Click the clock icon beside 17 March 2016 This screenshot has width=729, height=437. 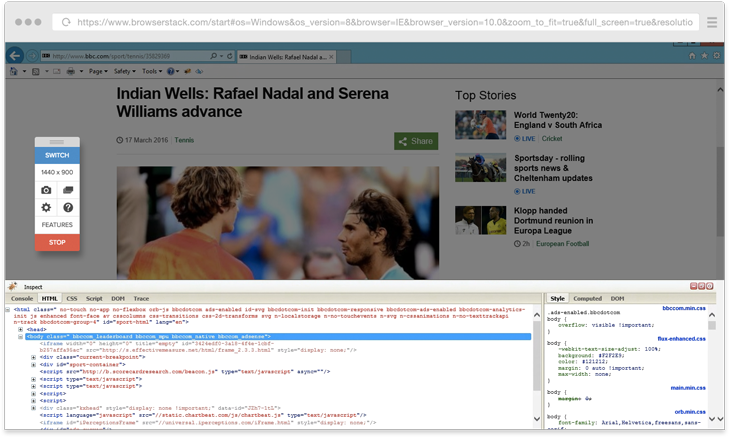click(119, 140)
